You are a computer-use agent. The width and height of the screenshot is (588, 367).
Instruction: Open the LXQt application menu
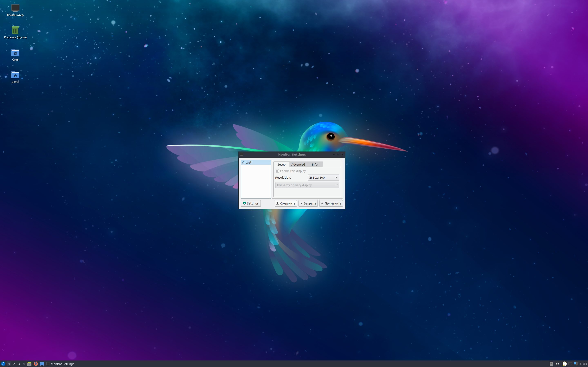(x=3, y=364)
